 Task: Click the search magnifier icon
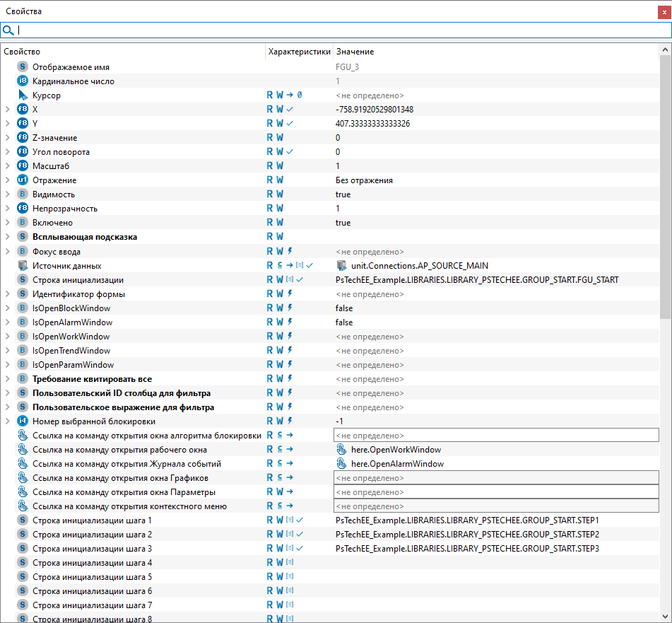8,30
